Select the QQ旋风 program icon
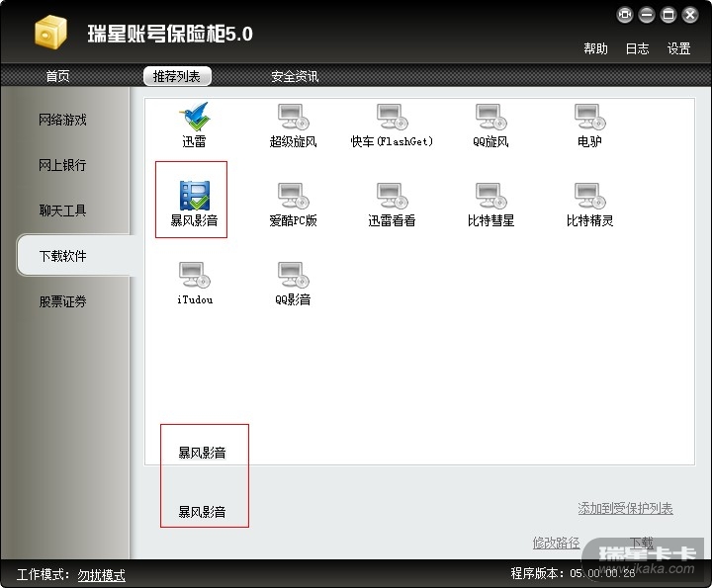This screenshot has height=588, width=712. [491, 117]
